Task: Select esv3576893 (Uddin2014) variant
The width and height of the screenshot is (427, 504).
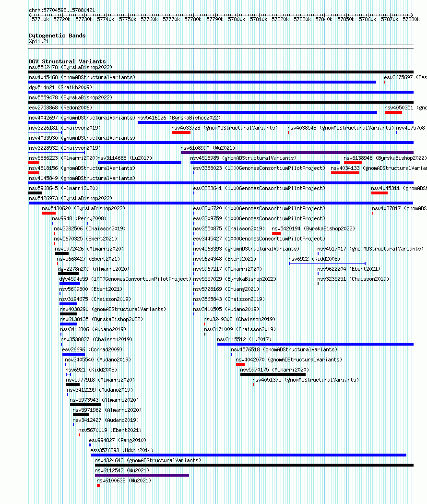Action: 122,451
